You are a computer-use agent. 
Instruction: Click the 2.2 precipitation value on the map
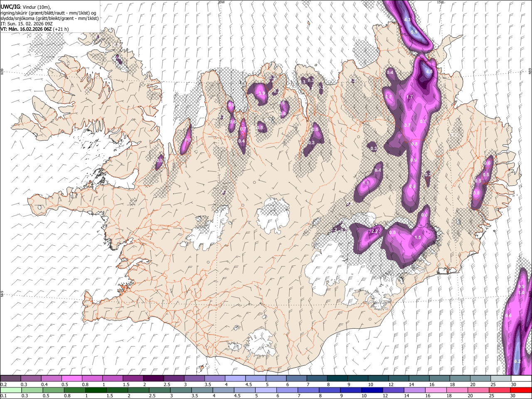(374, 231)
